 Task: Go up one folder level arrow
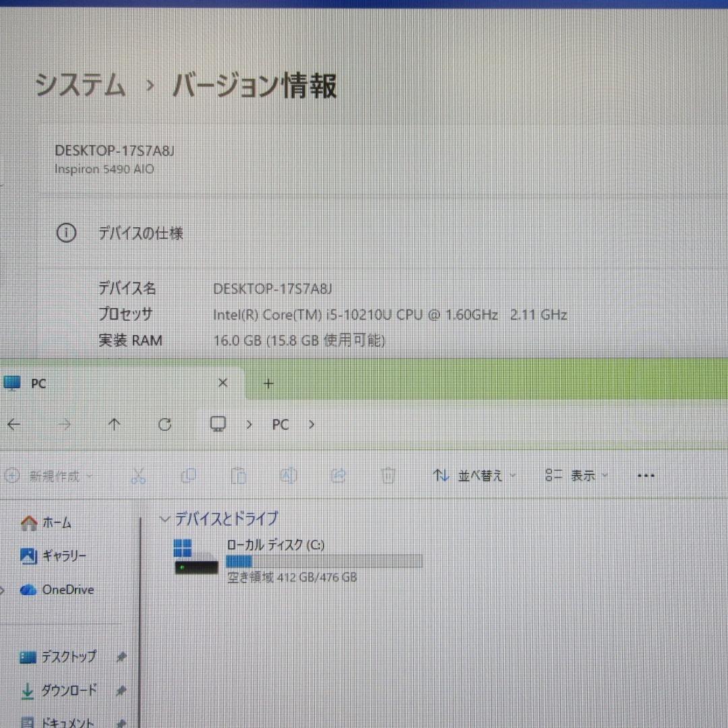pos(114,424)
